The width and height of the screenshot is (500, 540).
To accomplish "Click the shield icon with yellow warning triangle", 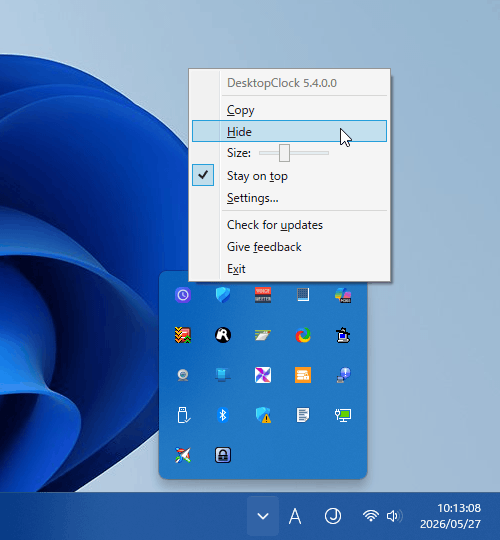I will (x=263, y=415).
